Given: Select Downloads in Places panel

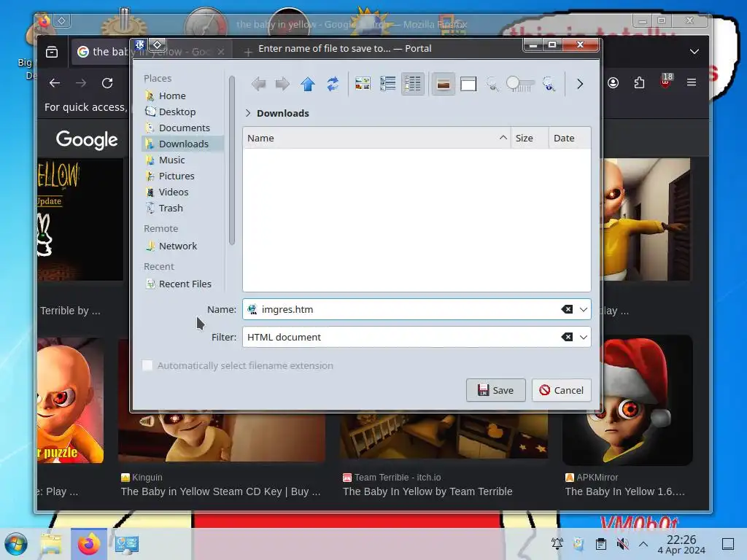Looking at the screenshot, I should (x=182, y=144).
